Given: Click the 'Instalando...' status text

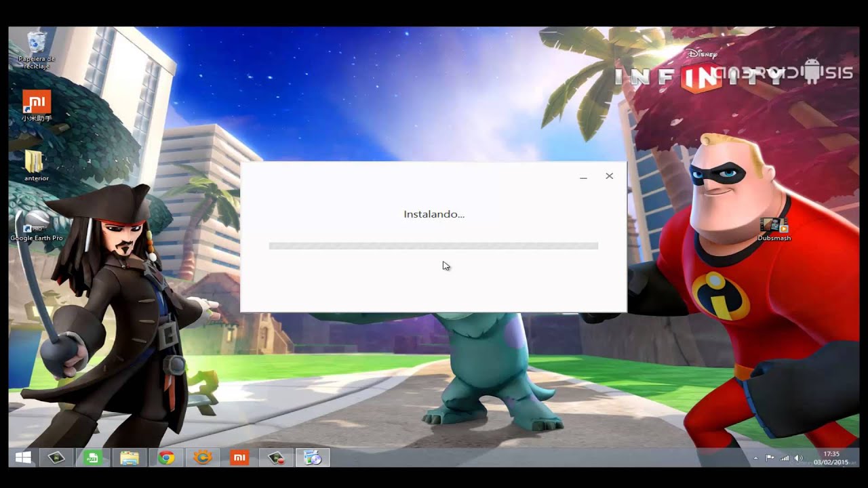Looking at the screenshot, I should [x=434, y=214].
